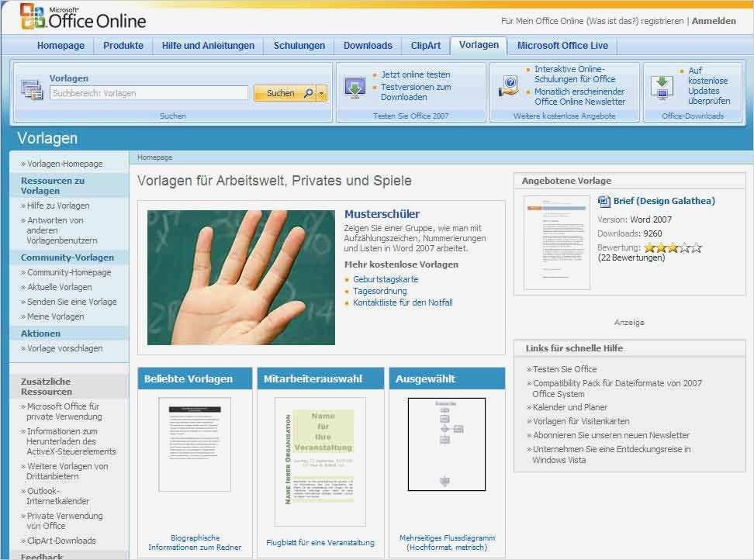
Task: Click the download monitor icon for Office 2007 trial
Action: click(x=355, y=88)
